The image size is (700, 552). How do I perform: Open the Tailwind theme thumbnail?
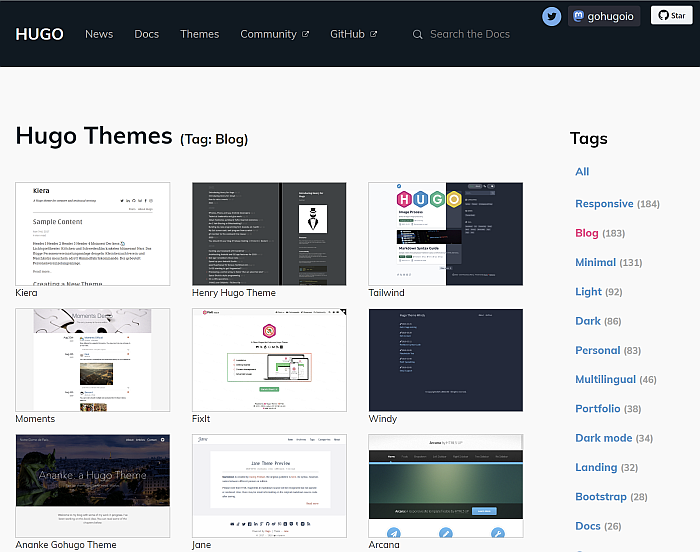[446, 234]
